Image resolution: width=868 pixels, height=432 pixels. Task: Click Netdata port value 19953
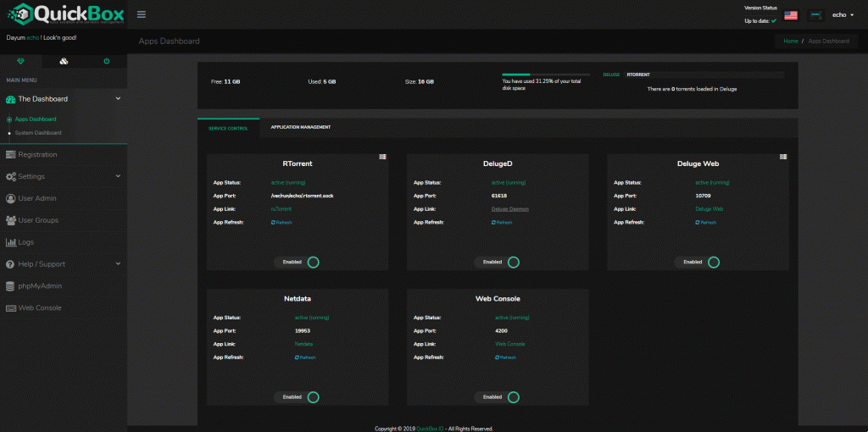pyautogui.click(x=303, y=330)
